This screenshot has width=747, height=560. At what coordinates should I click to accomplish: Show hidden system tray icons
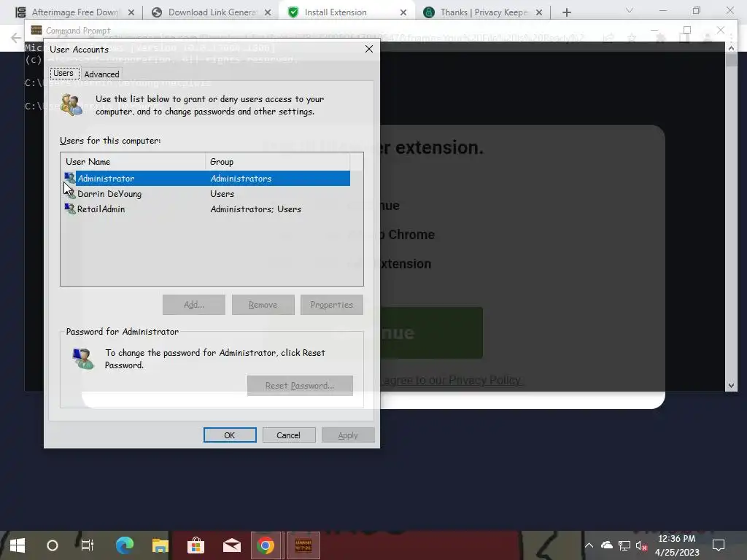click(x=589, y=545)
